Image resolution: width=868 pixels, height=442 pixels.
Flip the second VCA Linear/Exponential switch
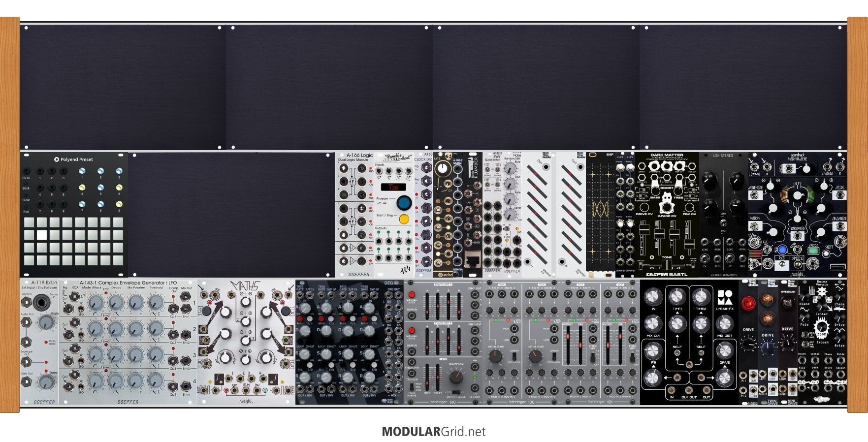point(555,357)
